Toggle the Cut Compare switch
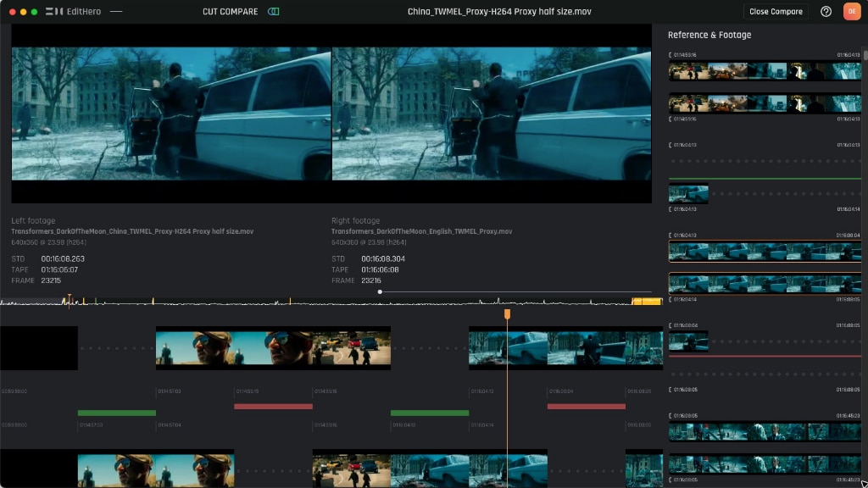This screenshot has height=488, width=868. [x=273, y=12]
